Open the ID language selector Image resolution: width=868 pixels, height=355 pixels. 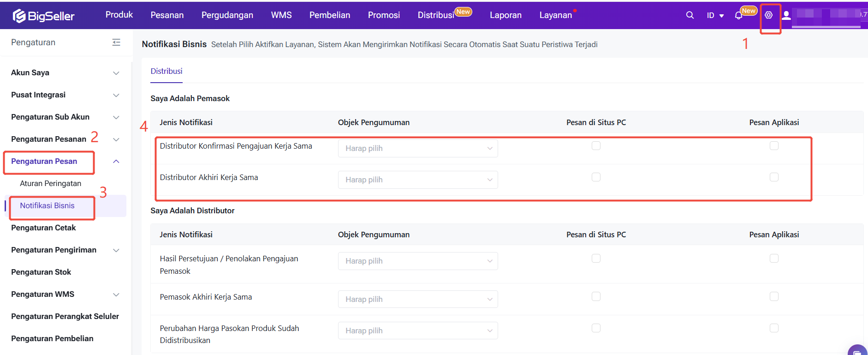(715, 16)
